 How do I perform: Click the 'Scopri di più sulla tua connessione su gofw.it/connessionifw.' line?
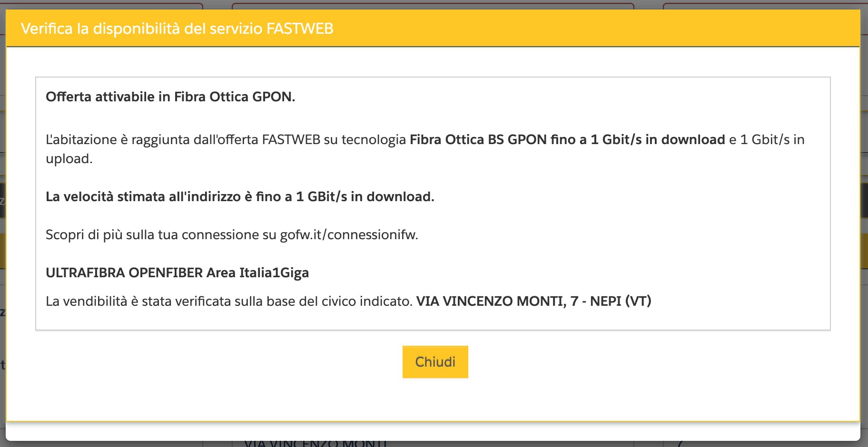(x=232, y=234)
